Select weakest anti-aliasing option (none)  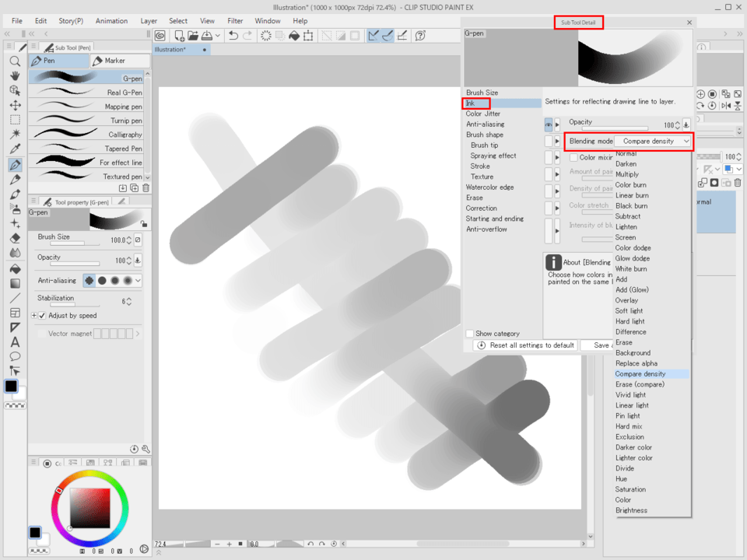click(89, 281)
